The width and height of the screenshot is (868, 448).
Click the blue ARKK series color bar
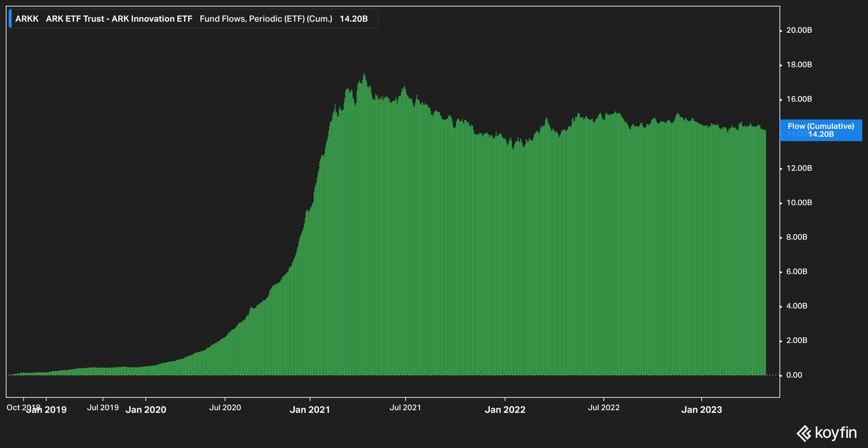pos(10,19)
